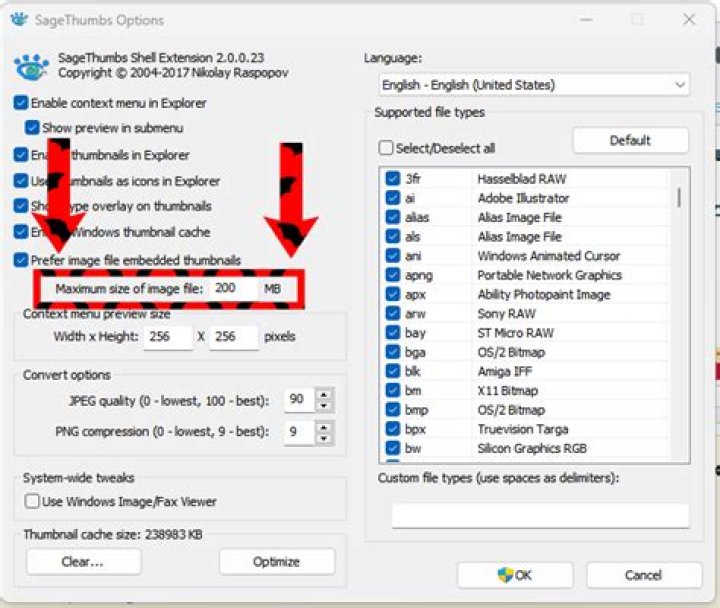Screen dimensions: 720x608
Task: Uncheck the bw Silicon Graphics RGB type
Action: coord(393,448)
